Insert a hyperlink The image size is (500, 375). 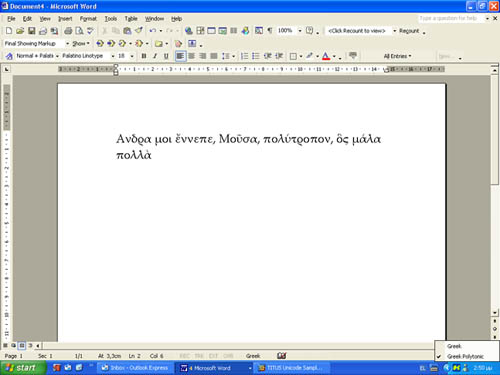click(189, 31)
